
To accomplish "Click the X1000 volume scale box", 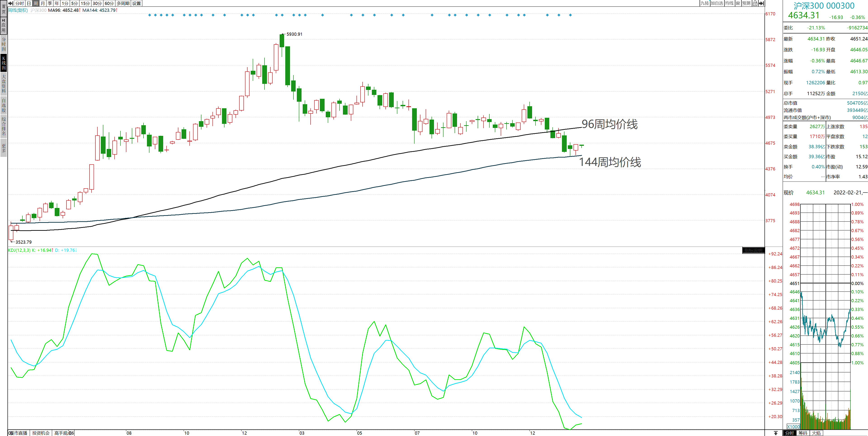I will 793,427.
